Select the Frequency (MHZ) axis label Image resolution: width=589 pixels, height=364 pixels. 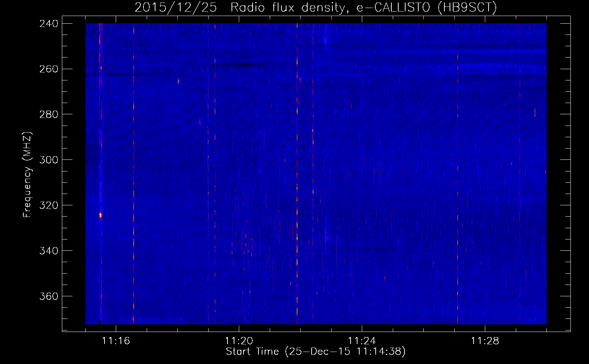27,175
